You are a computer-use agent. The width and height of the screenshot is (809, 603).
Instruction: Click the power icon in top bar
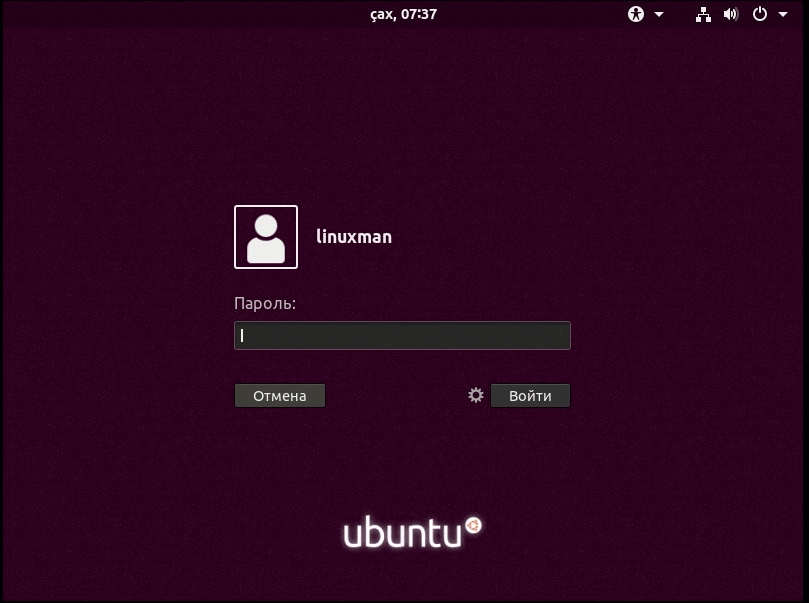point(759,14)
